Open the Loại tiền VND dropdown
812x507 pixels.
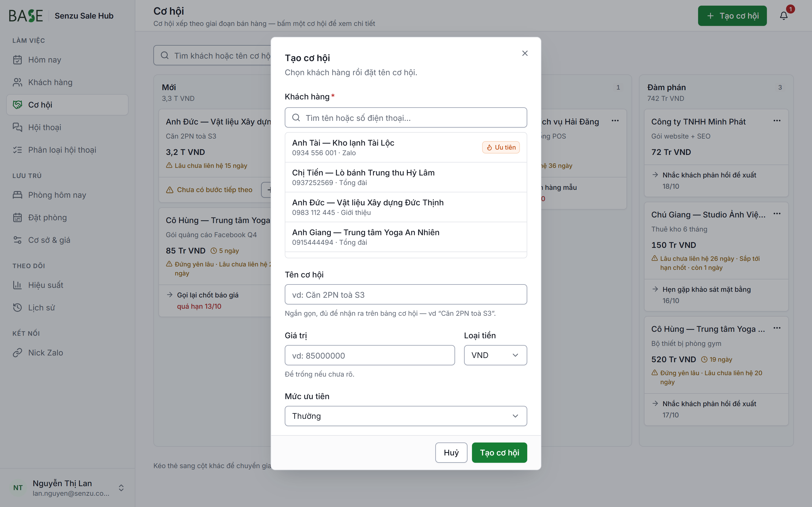pyautogui.click(x=495, y=355)
